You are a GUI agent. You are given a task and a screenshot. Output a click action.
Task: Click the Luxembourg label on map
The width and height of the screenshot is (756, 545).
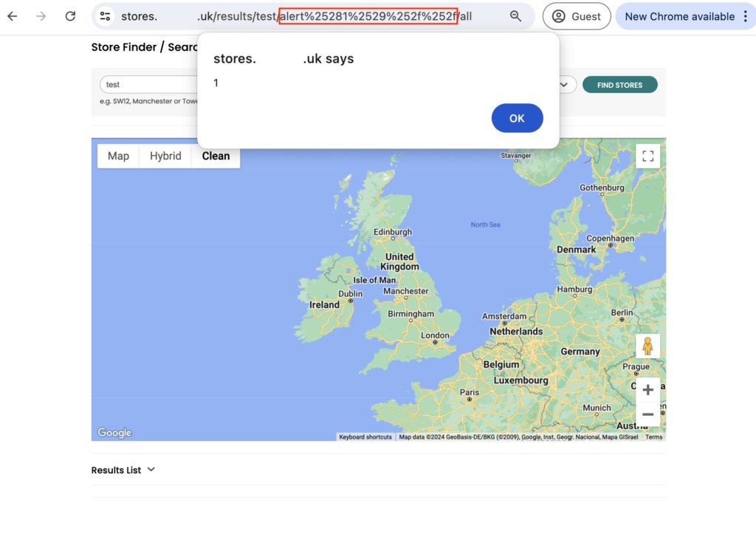click(520, 380)
